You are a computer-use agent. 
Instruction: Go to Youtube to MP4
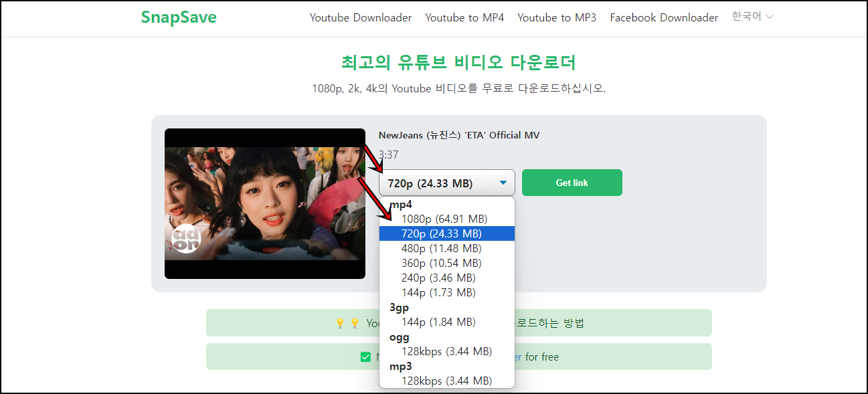point(464,17)
